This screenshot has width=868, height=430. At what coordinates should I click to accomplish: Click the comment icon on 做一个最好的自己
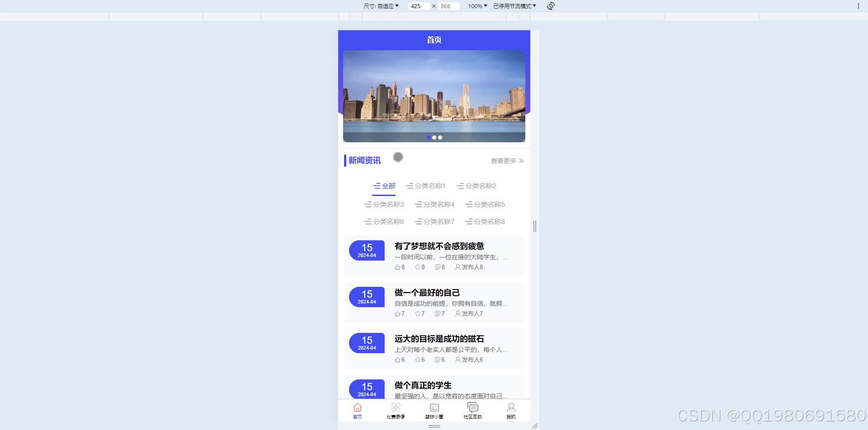[x=437, y=313]
